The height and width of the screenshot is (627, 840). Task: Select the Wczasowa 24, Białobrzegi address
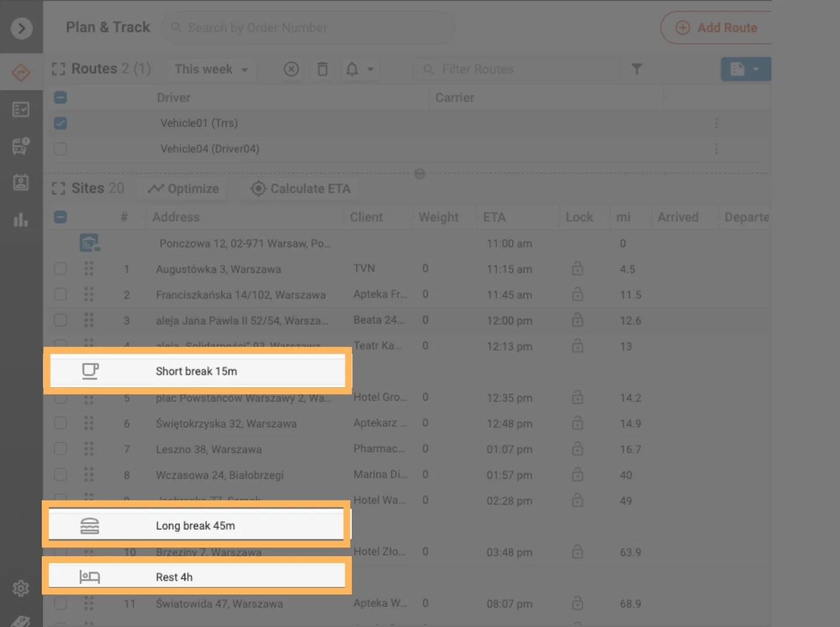[x=220, y=475]
